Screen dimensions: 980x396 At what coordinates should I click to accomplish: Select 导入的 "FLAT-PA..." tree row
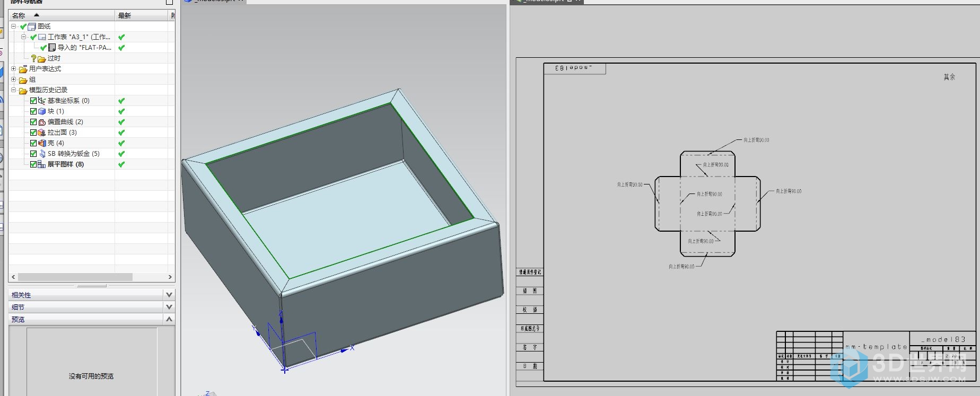(x=84, y=48)
